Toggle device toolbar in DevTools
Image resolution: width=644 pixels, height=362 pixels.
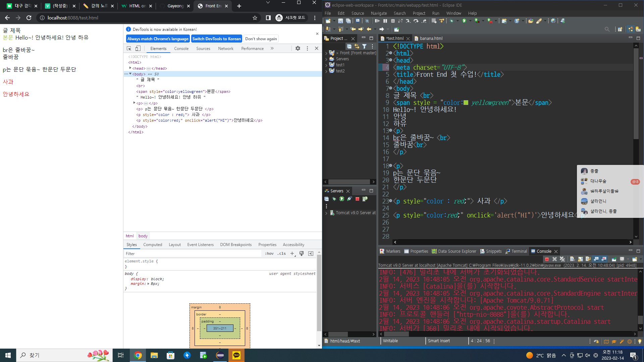[138, 49]
